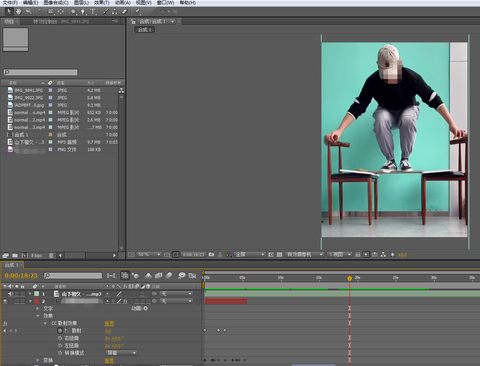Toggle stopwatch for 散射 property
This screenshot has height=366, width=480.
point(60,331)
